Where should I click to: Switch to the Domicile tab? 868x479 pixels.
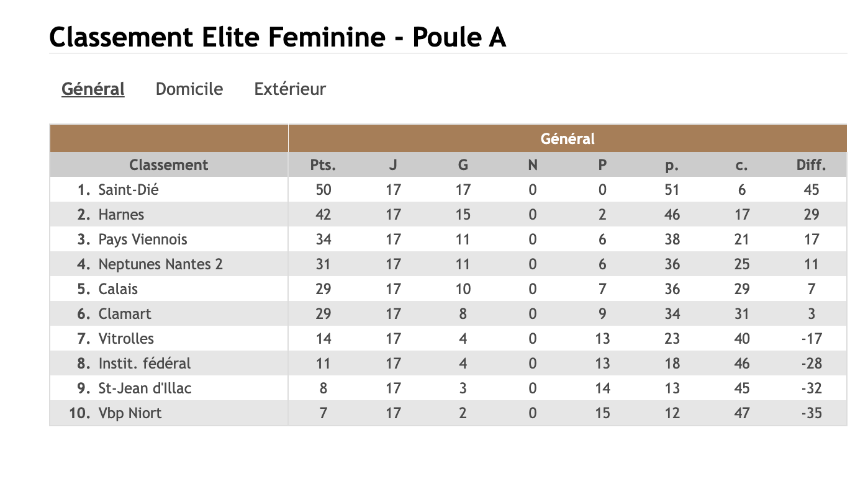(x=189, y=89)
